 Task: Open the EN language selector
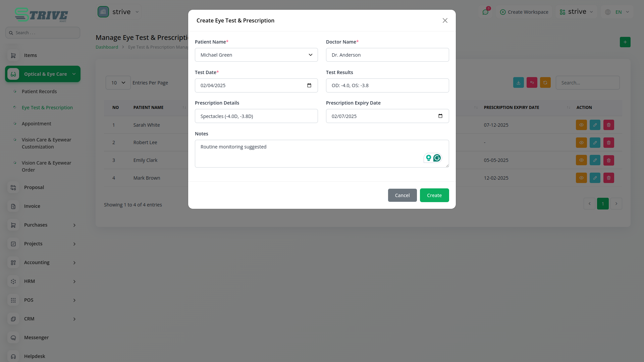click(x=618, y=12)
